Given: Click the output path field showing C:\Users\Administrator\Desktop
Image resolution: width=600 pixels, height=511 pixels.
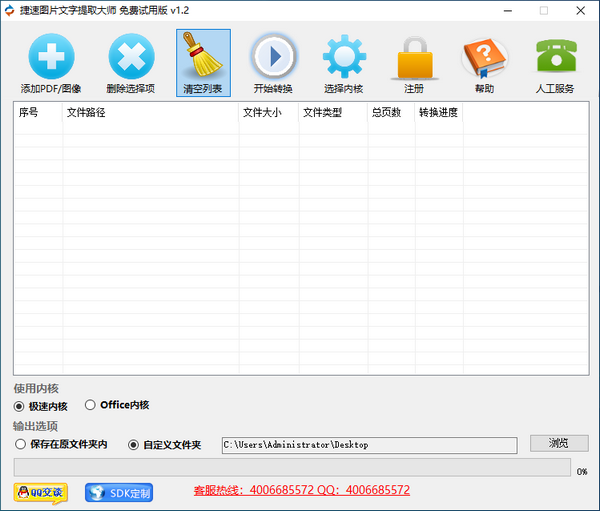Looking at the screenshot, I should pos(370,445).
